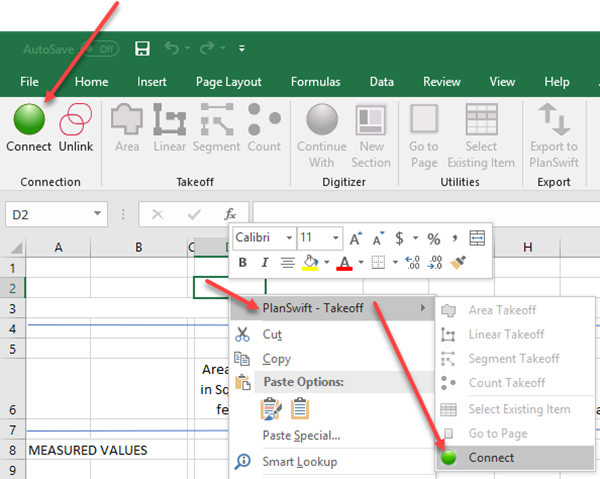Choose Copy from the context menu
600x479 pixels.
(x=332, y=359)
